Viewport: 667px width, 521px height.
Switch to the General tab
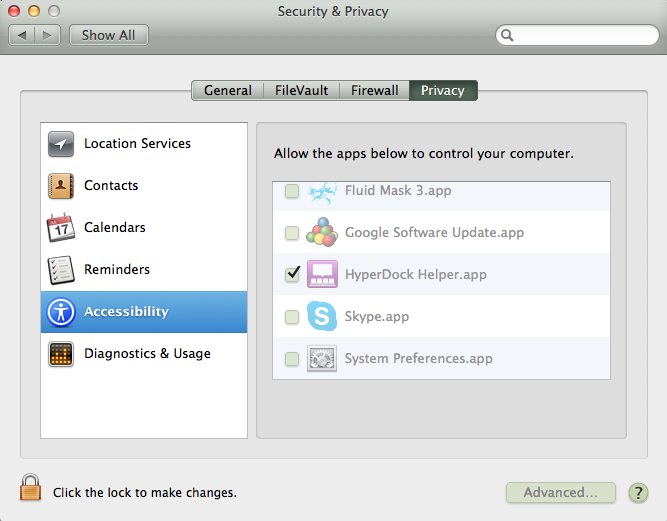(228, 90)
